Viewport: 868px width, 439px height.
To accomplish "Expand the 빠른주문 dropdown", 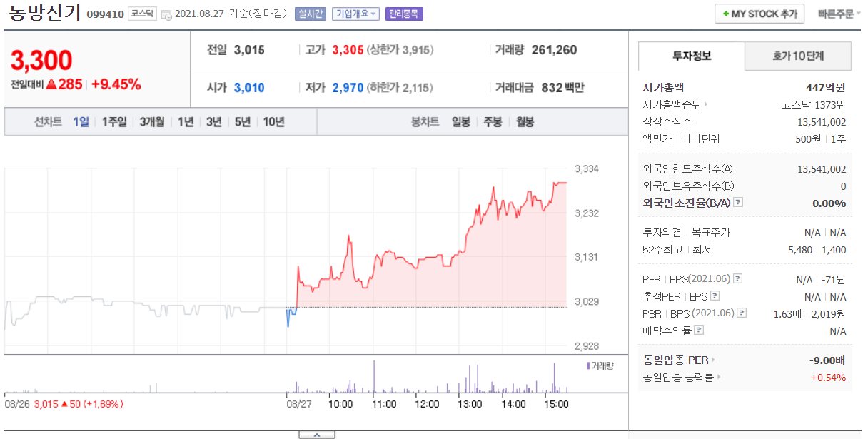I will point(838,14).
